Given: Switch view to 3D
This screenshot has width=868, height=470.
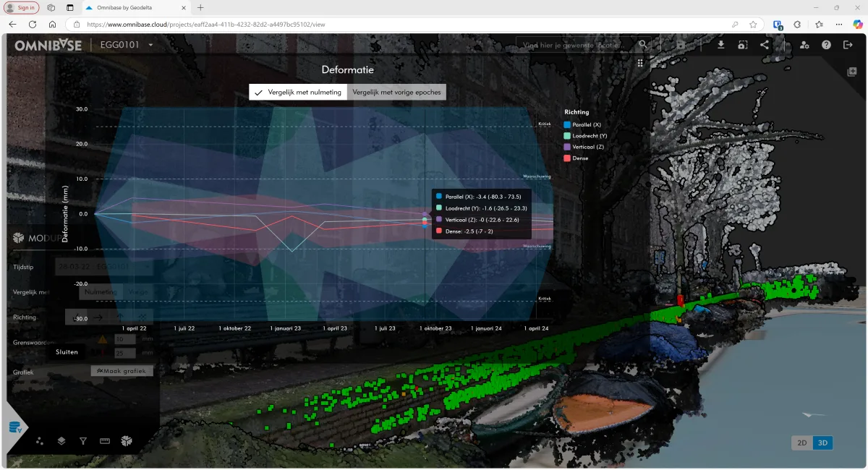Looking at the screenshot, I should 822,443.
